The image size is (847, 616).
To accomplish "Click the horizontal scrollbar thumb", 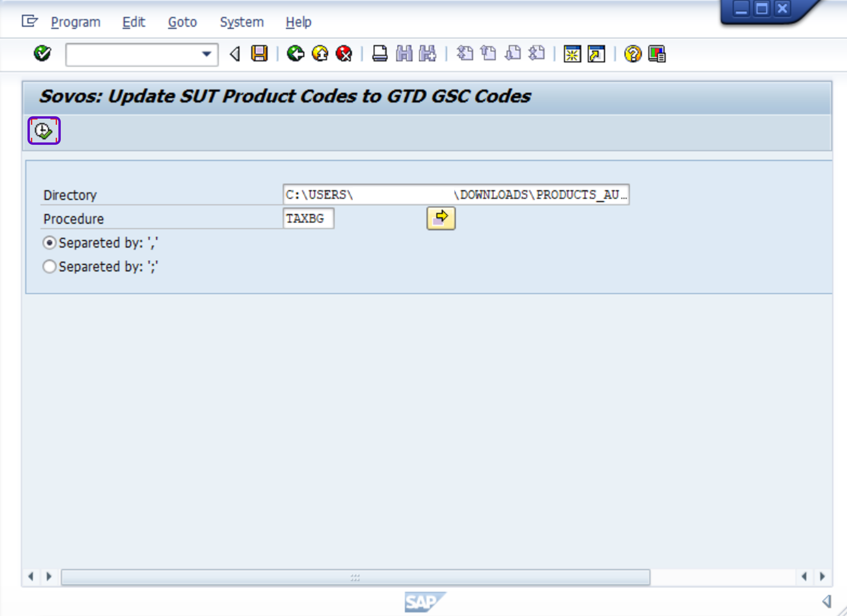I will (355, 577).
